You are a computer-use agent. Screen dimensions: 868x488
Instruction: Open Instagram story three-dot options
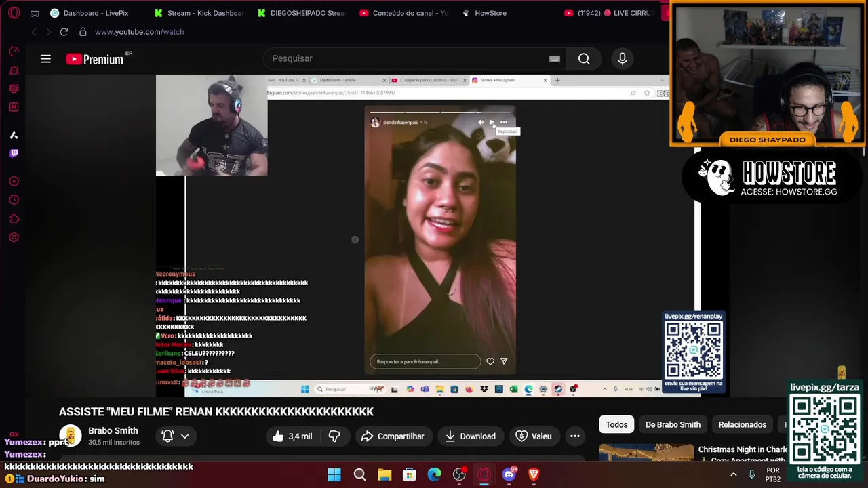coord(503,123)
